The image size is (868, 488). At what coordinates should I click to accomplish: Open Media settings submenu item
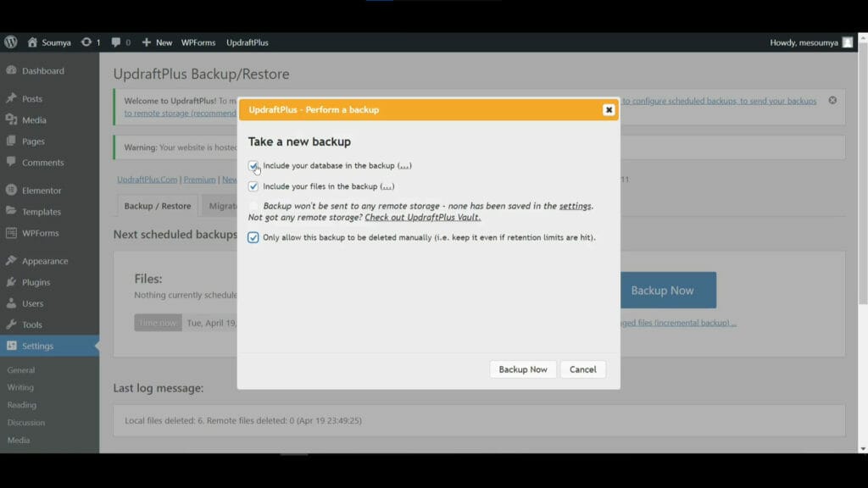coord(19,440)
